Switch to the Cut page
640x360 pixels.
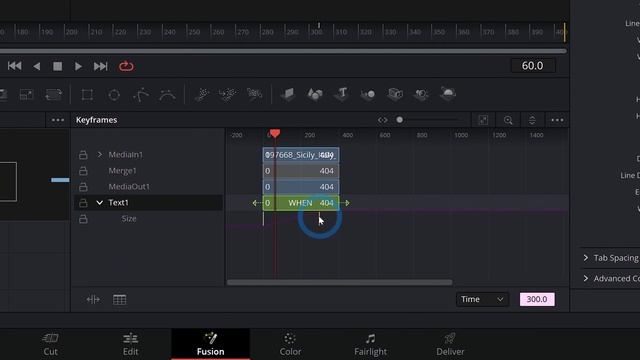(x=51, y=344)
